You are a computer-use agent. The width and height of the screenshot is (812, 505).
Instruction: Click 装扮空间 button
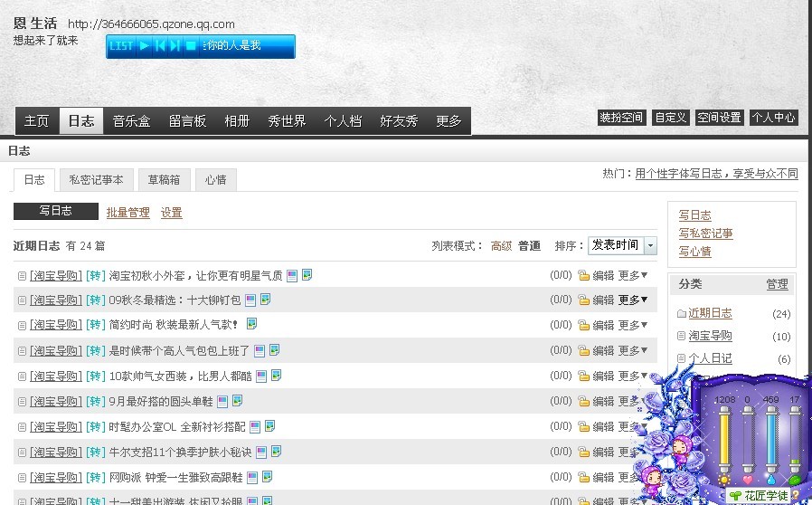[x=621, y=118]
